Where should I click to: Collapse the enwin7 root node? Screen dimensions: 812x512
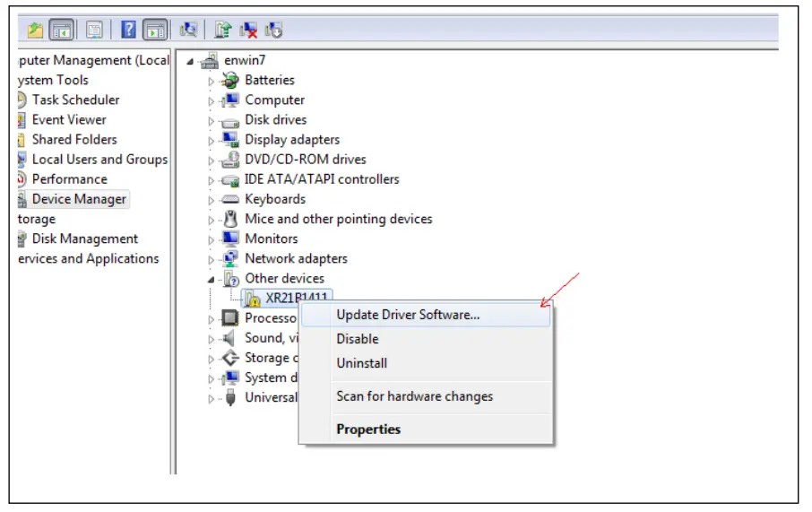tap(190, 62)
